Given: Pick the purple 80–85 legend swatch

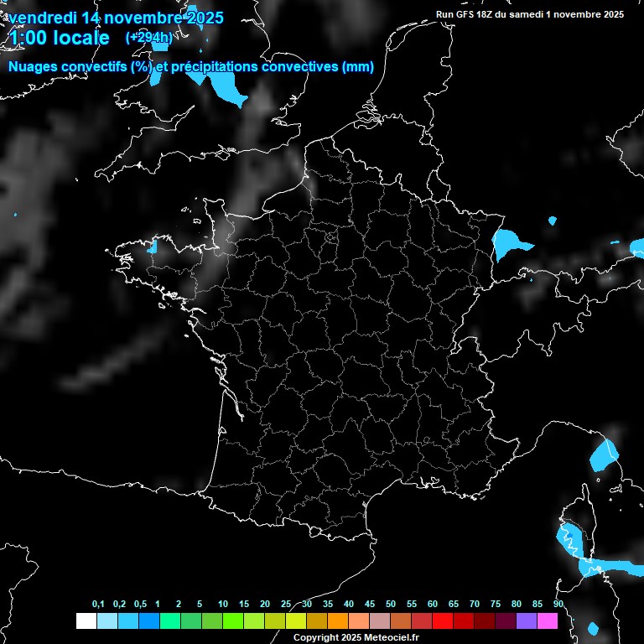Looking at the screenshot, I should coord(527,621).
